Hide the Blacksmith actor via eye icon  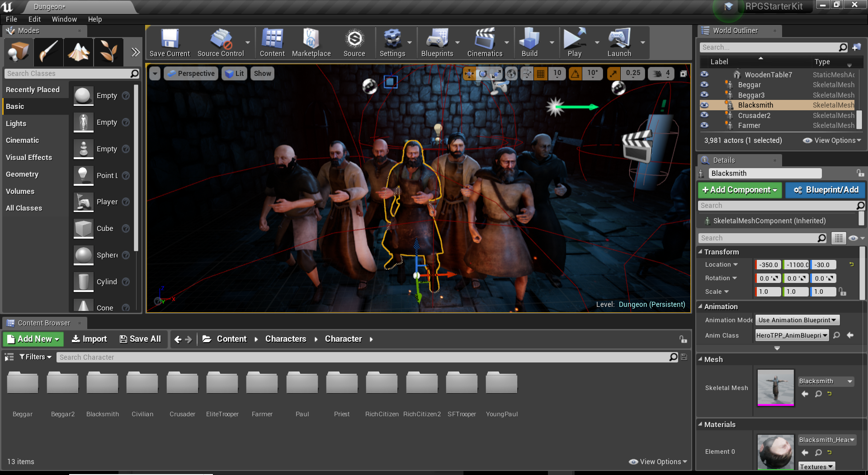pos(704,105)
